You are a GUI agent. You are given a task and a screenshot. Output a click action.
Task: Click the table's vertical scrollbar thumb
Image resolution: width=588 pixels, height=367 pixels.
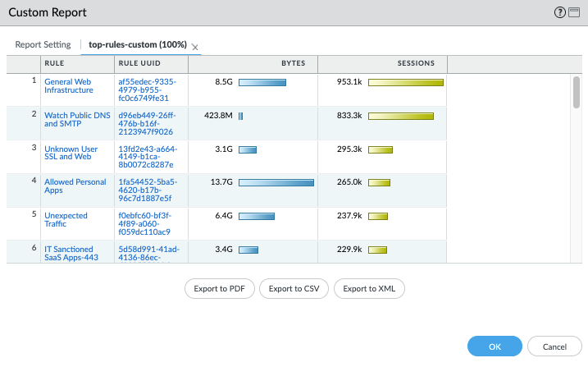[x=577, y=91]
